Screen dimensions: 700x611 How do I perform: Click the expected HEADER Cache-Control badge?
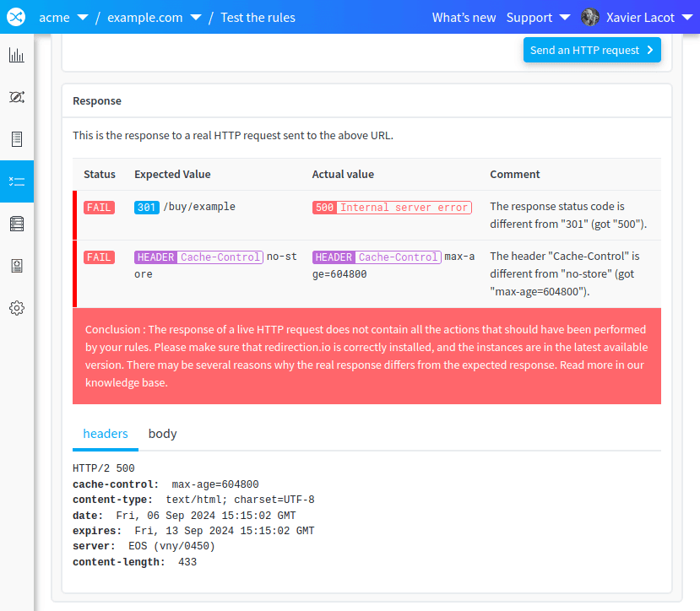pyautogui.click(x=198, y=257)
